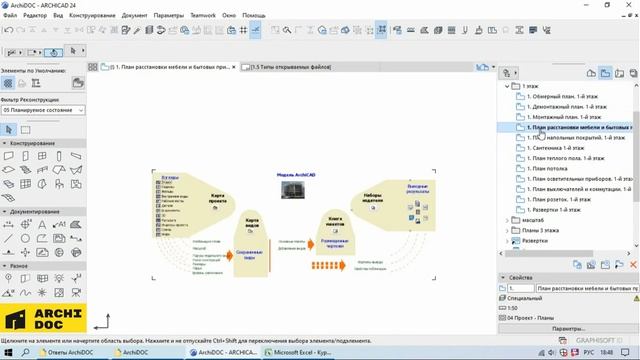Select the Curtain Wall tool
The height and width of the screenshot is (360, 640).
point(25,184)
